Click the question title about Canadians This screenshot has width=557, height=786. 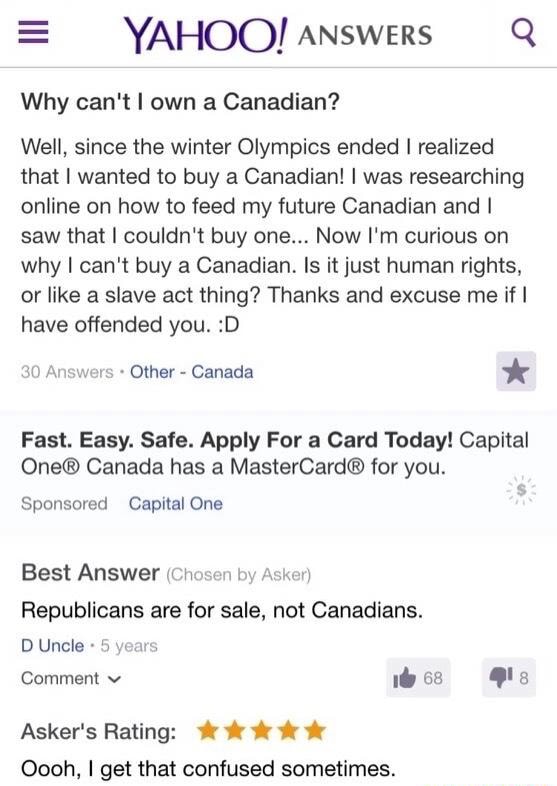pyautogui.click(x=180, y=102)
